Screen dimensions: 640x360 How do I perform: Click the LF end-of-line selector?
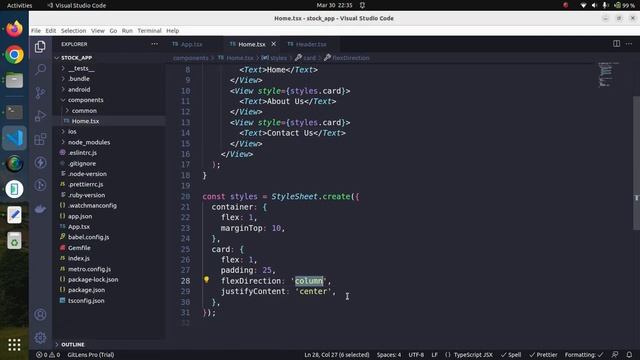point(435,355)
